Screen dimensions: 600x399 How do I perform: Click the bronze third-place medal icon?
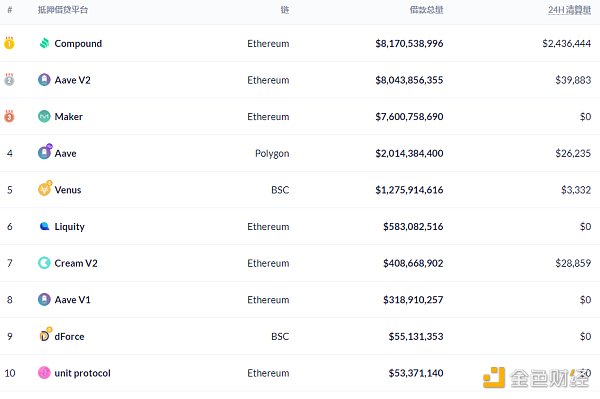(9, 116)
